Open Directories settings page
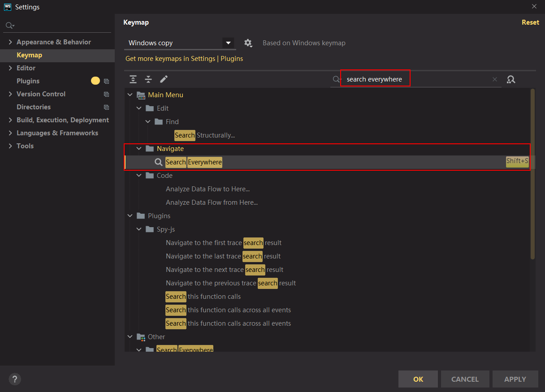 (x=34, y=107)
